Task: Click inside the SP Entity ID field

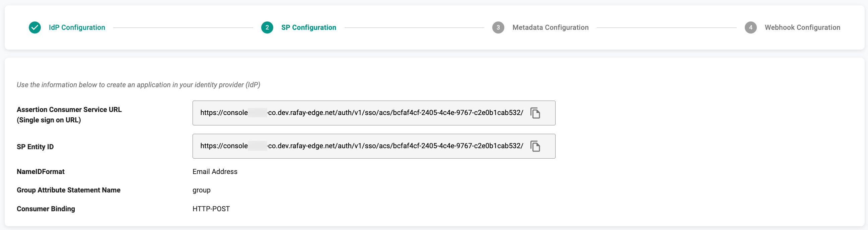Action: tap(361, 147)
